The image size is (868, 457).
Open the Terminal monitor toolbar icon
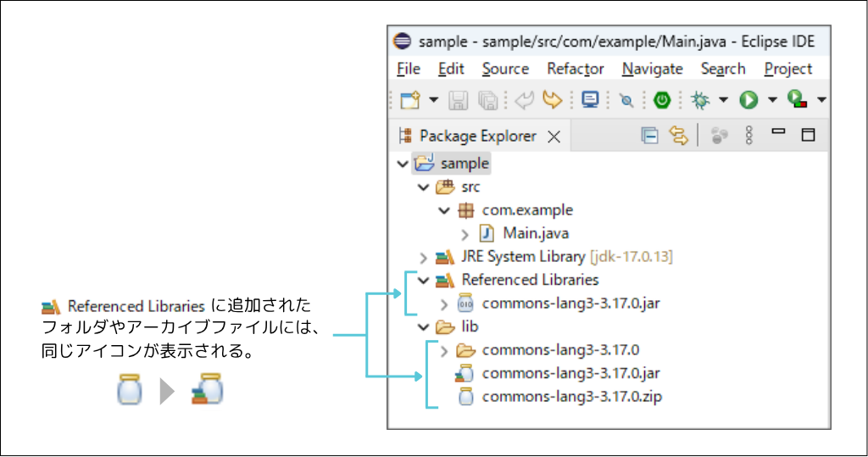pos(590,100)
